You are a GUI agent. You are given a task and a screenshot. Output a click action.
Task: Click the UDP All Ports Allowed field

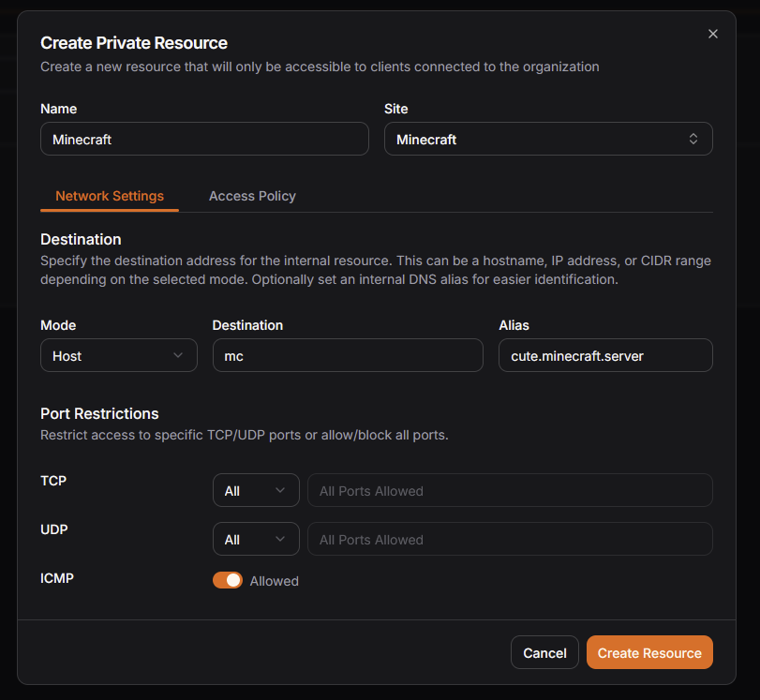510,539
